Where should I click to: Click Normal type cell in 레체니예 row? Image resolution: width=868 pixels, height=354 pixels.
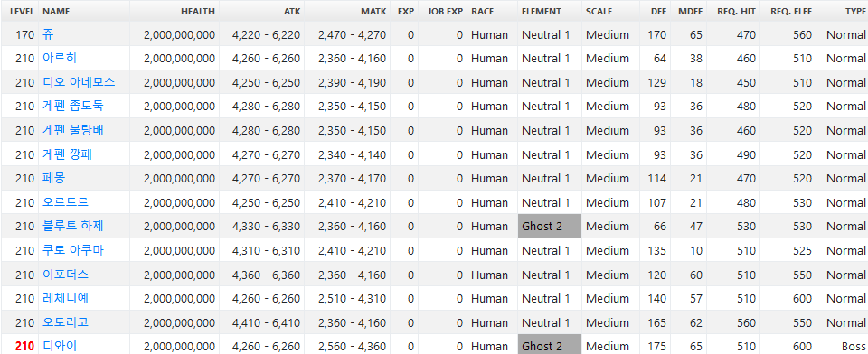click(846, 299)
